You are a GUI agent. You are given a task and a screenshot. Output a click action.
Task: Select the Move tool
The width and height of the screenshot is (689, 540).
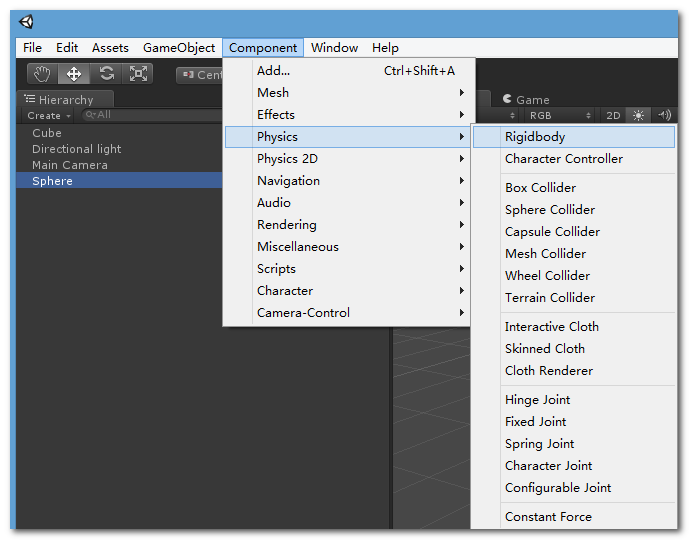[x=74, y=73]
